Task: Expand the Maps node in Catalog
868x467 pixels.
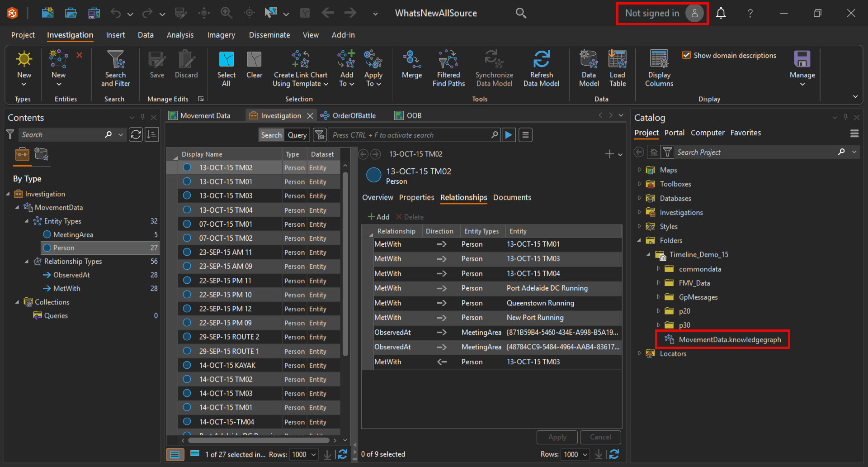Action: pos(639,170)
